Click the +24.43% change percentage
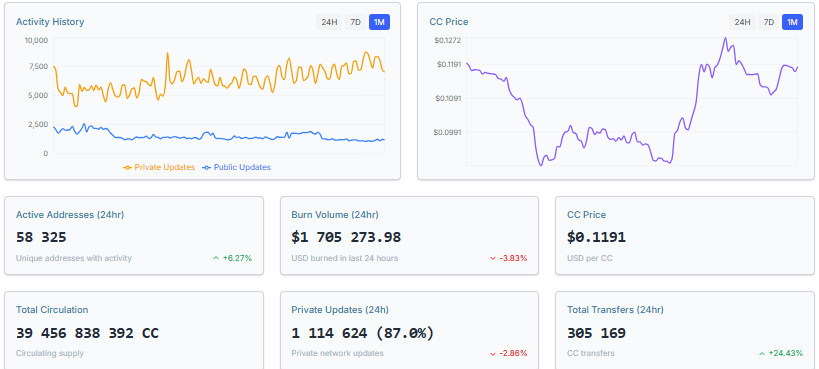819x369 pixels. (786, 354)
